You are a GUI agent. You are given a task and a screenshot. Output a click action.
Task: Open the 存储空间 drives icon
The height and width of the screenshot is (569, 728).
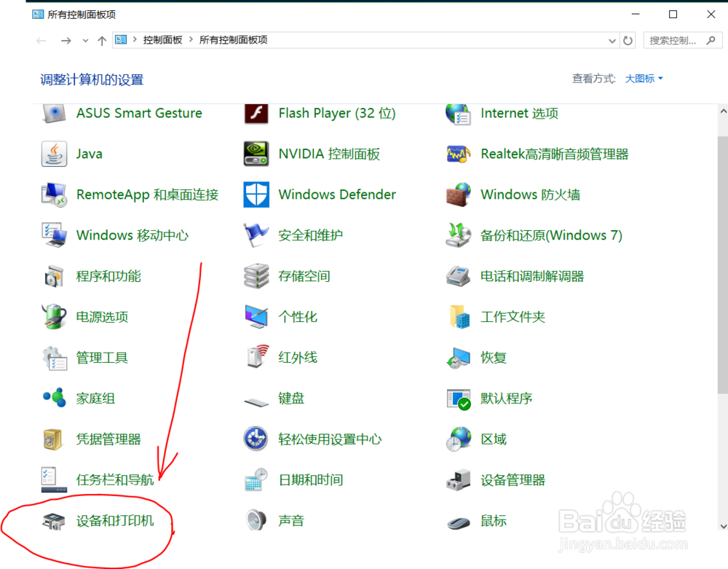[x=256, y=276]
